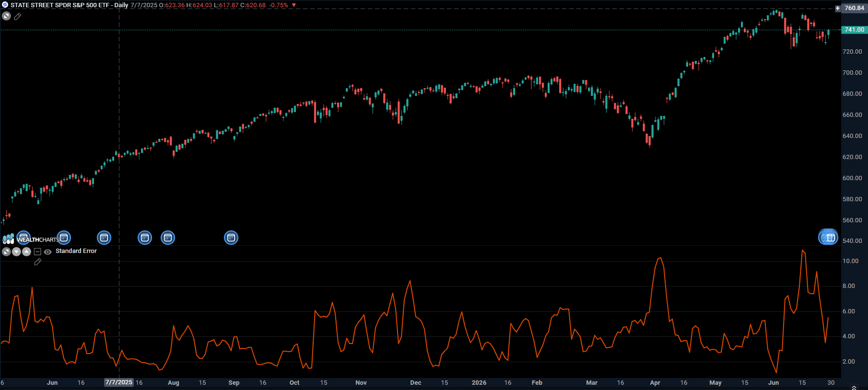Maximize the Standard Error indicator pane
This screenshot has width=868, height=390.
(x=6, y=252)
